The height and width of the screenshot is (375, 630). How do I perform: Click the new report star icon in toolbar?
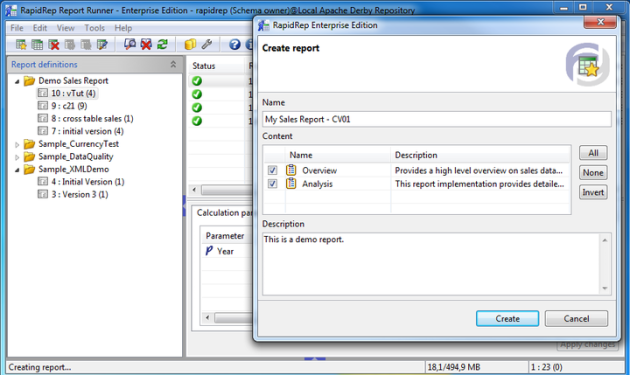click(21, 45)
